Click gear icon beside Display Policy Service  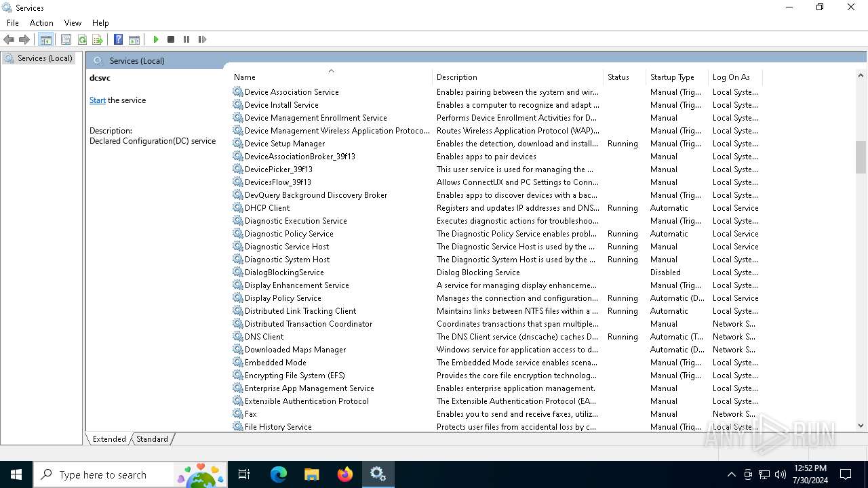coord(238,298)
